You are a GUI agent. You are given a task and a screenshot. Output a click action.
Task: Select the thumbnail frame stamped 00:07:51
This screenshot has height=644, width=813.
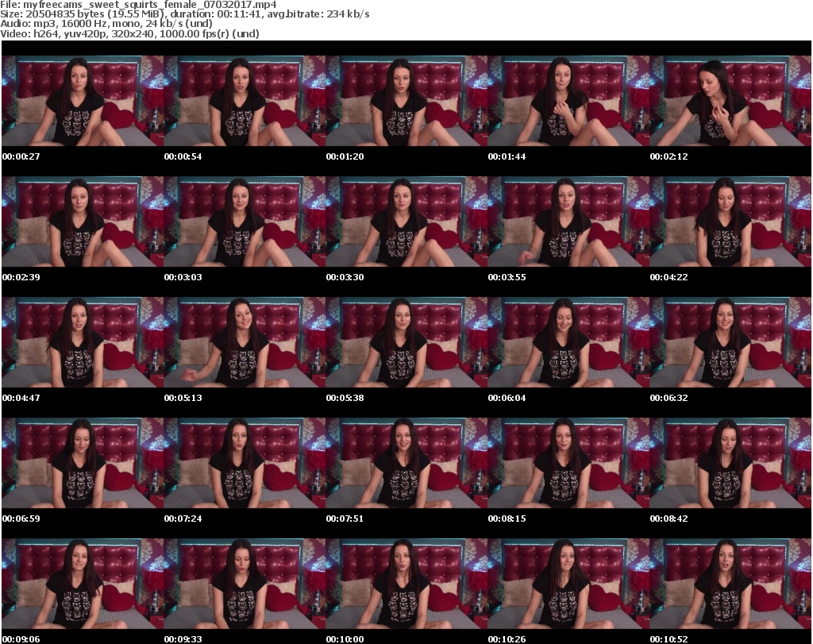406,463
